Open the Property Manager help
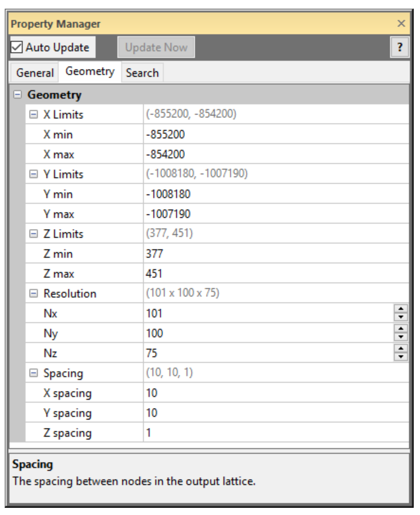This screenshot has width=420, height=515. [400, 47]
